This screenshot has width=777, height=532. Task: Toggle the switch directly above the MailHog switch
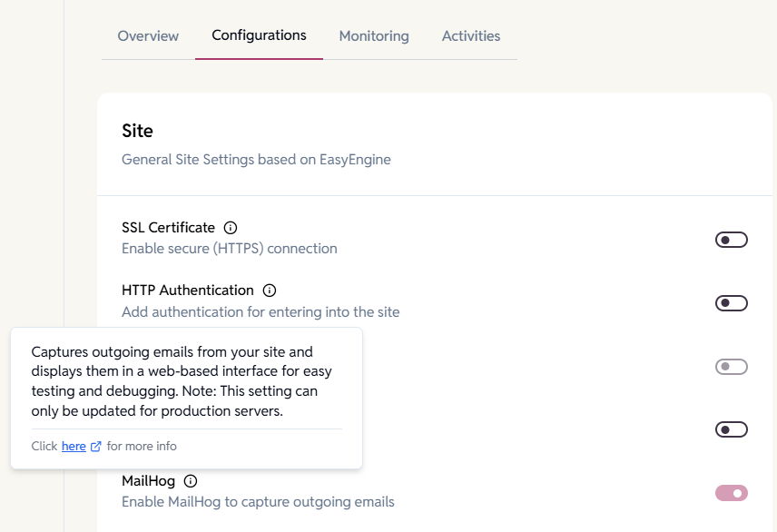pyautogui.click(x=731, y=429)
